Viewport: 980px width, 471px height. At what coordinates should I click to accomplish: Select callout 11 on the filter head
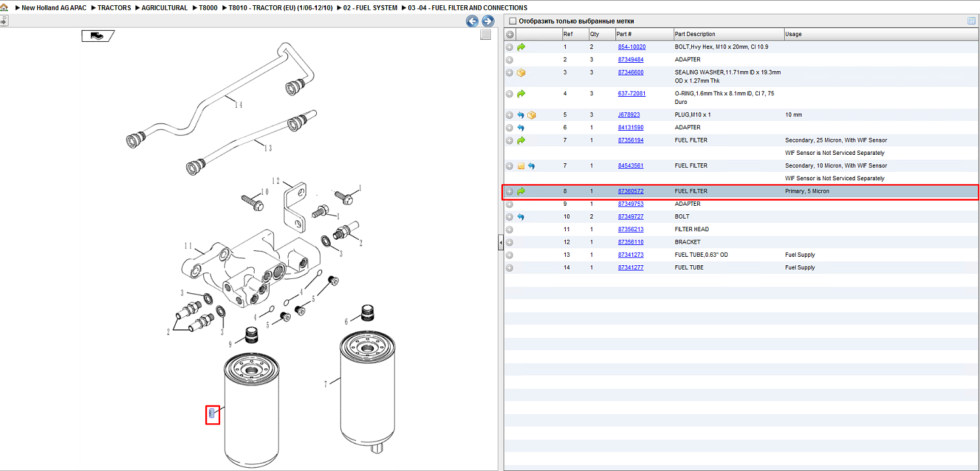188,246
